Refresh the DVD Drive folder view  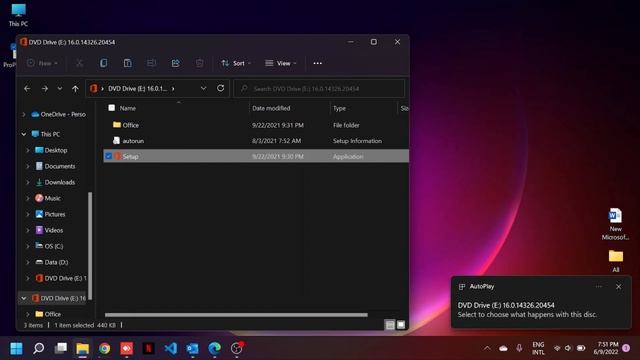220,88
